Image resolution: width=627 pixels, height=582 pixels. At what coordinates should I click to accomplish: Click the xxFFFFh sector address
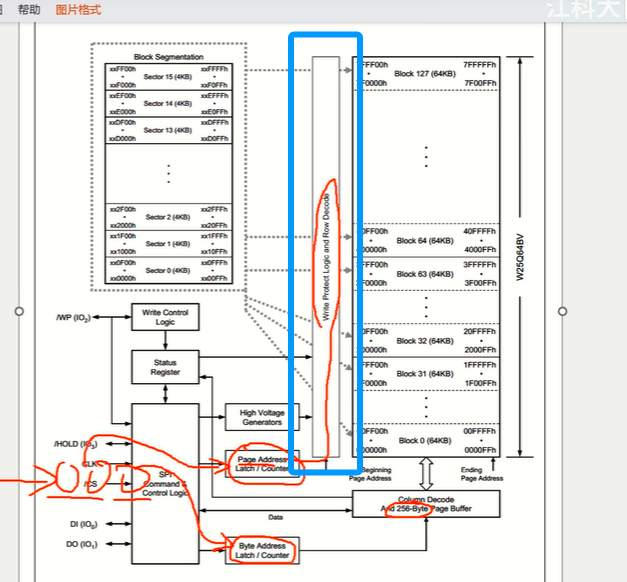pyautogui.click(x=214, y=69)
